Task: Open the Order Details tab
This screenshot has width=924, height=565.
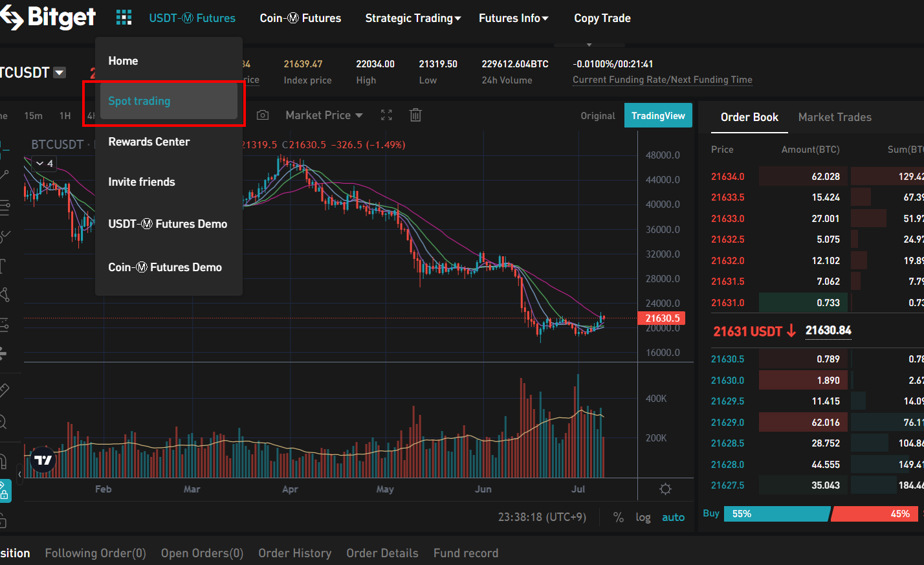Action: tap(382, 553)
